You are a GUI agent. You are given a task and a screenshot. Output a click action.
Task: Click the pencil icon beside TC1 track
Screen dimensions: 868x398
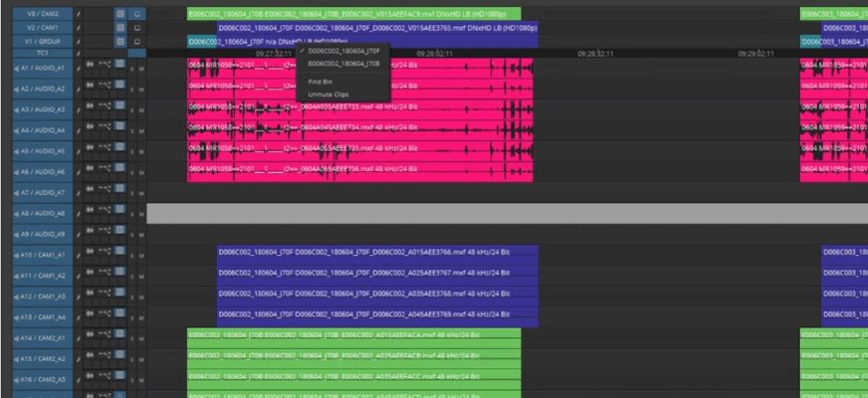pos(80,53)
